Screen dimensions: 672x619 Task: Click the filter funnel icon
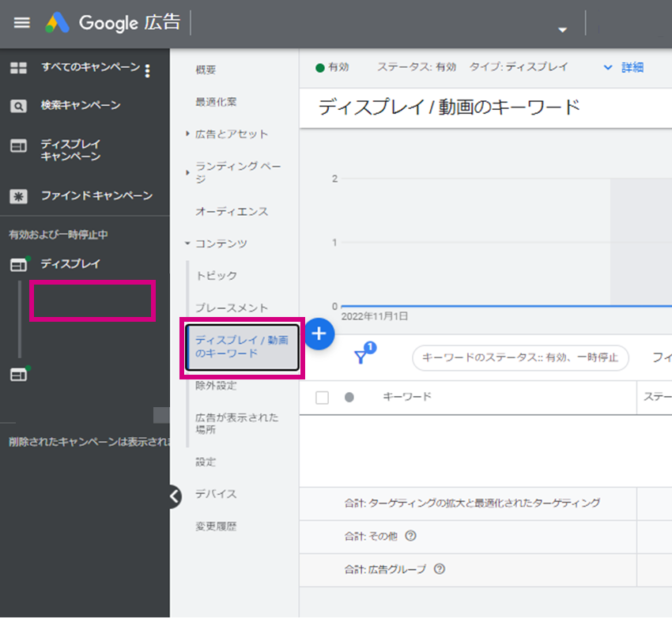[361, 357]
